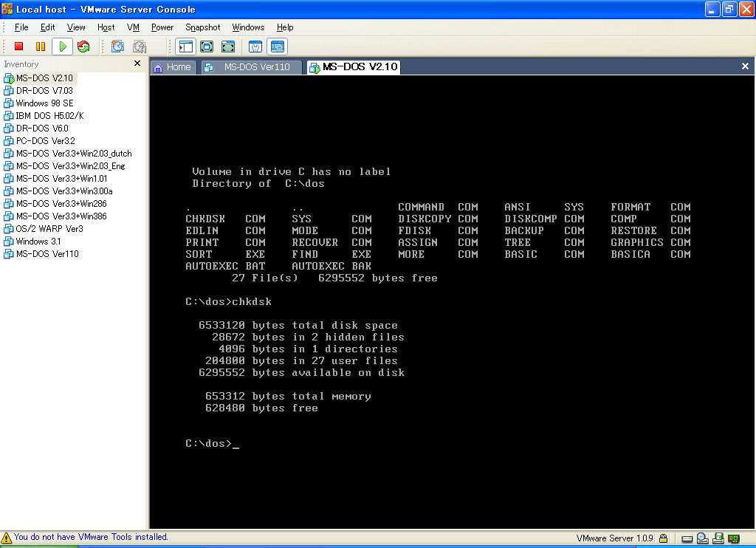This screenshot has width=756, height=548.
Task: Select DR-DOS V7.03 in inventory
Action: 44,90
